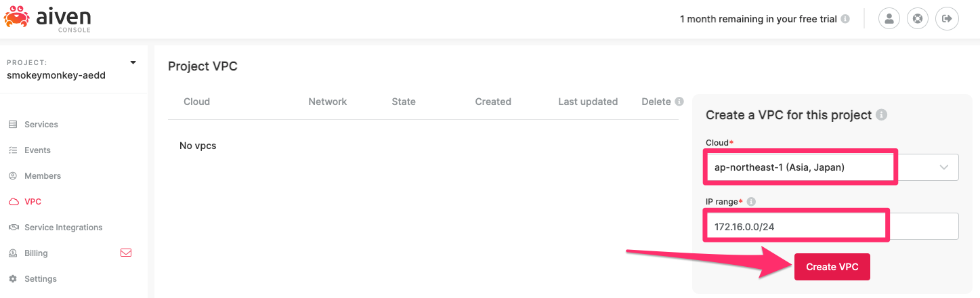
Task: Select VPC in the sidebar
Action: pyautogui.click(x=33, y=202)
